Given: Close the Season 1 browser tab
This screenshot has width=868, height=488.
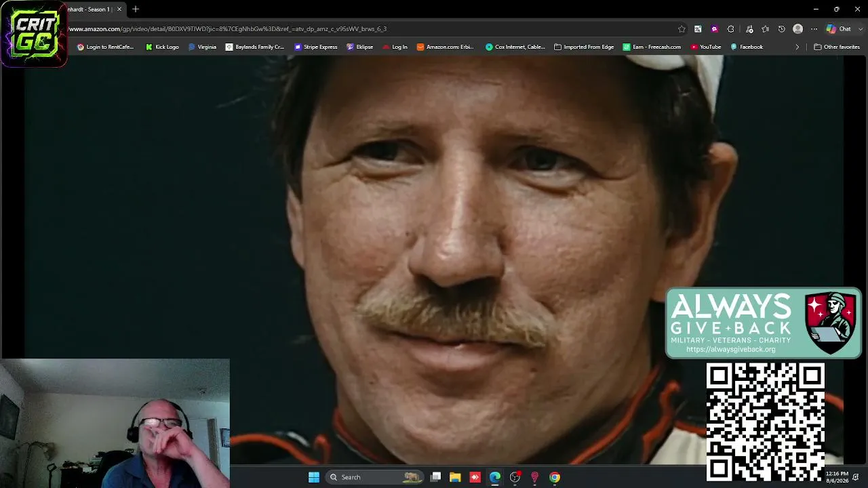Looking at the screenshot, I should point(119,9).
